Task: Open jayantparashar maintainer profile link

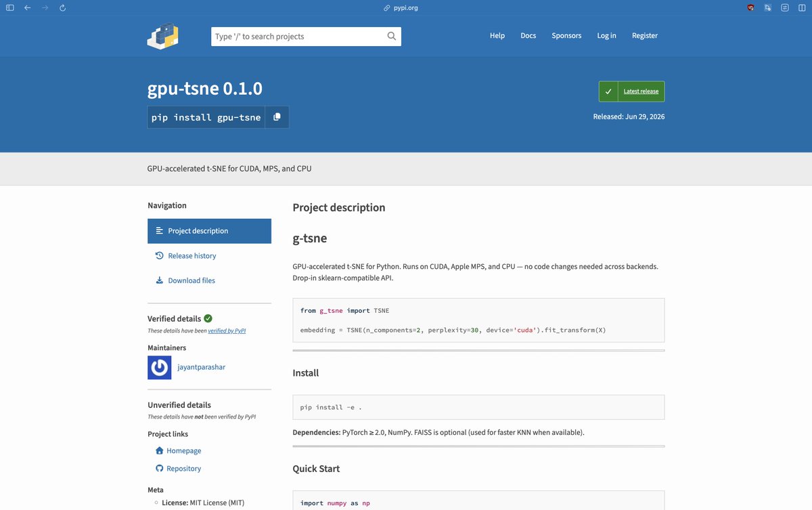Action: tap(202, 367)
